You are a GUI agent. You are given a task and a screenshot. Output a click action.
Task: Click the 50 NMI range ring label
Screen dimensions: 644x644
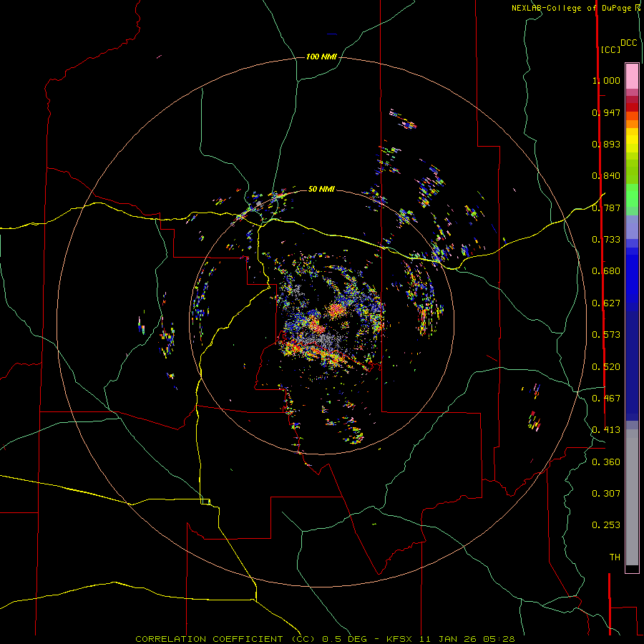(x=321, y=189)
